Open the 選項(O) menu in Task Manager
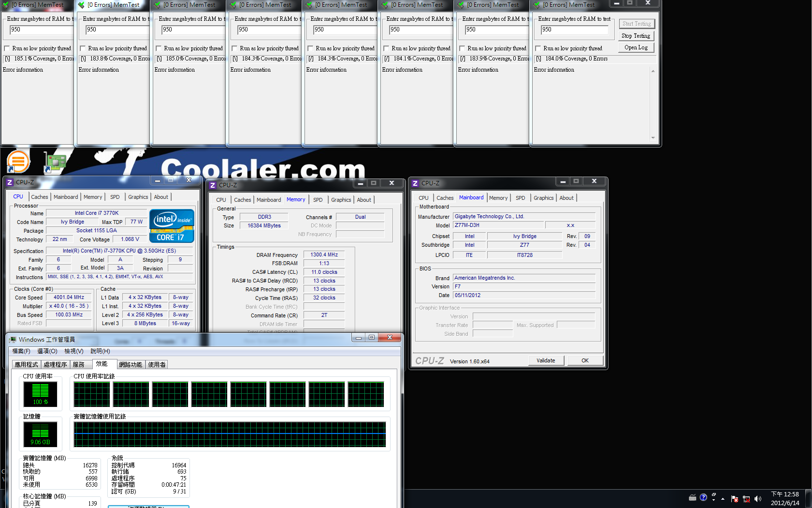812x508 pixels. point(47,351)
